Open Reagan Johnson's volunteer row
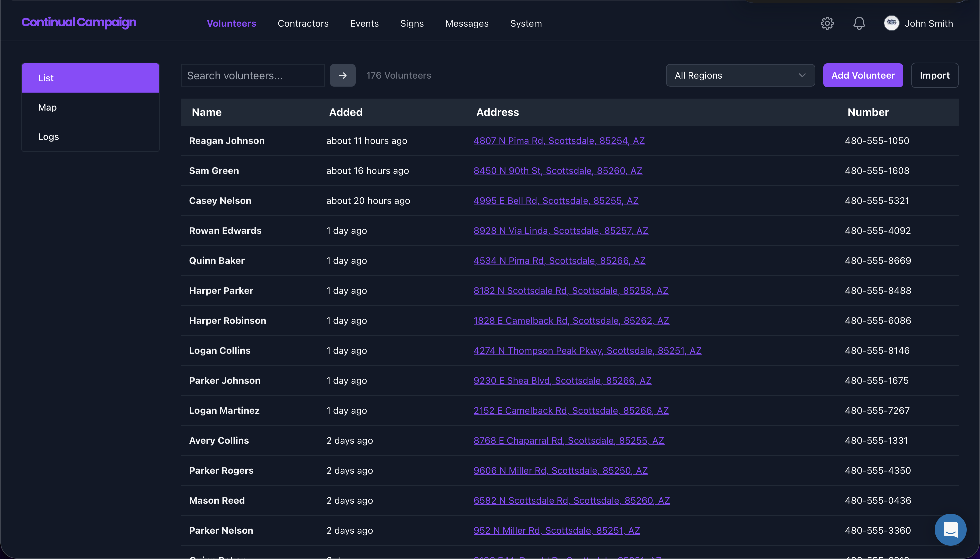Screen dimensions: 980x559 point(227,141)
